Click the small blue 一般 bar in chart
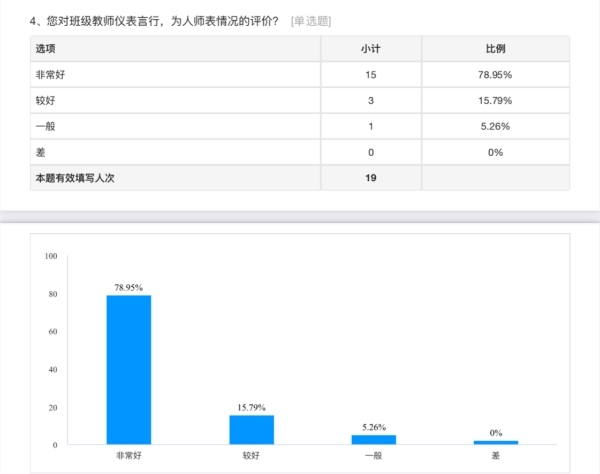This screenshot has height=474, width=600. [x=373, y=440]
